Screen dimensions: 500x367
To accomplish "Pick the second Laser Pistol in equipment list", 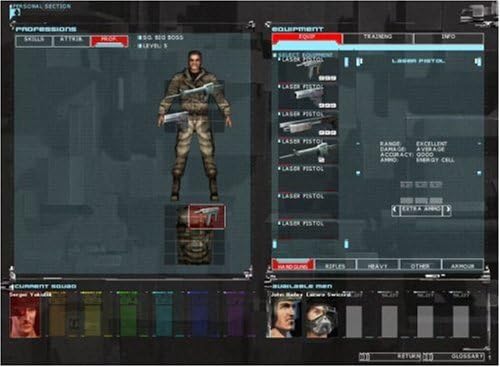I will click(308, 97).
